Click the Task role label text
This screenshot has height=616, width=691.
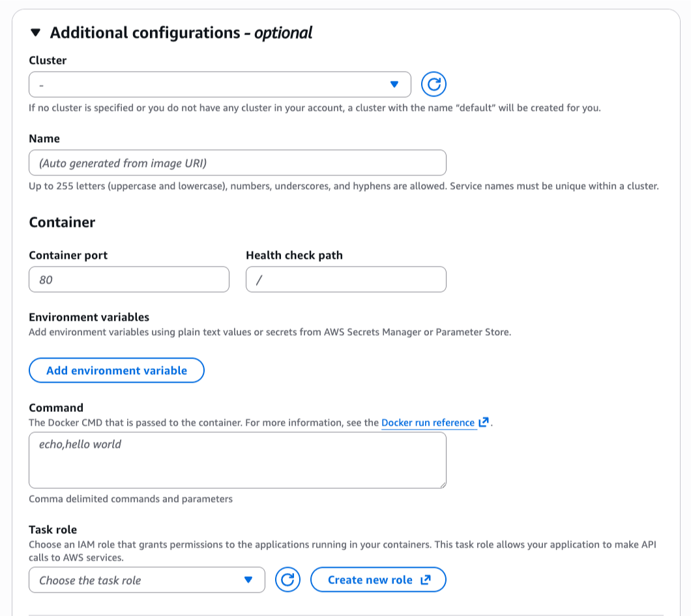click(x=53, y=530)
